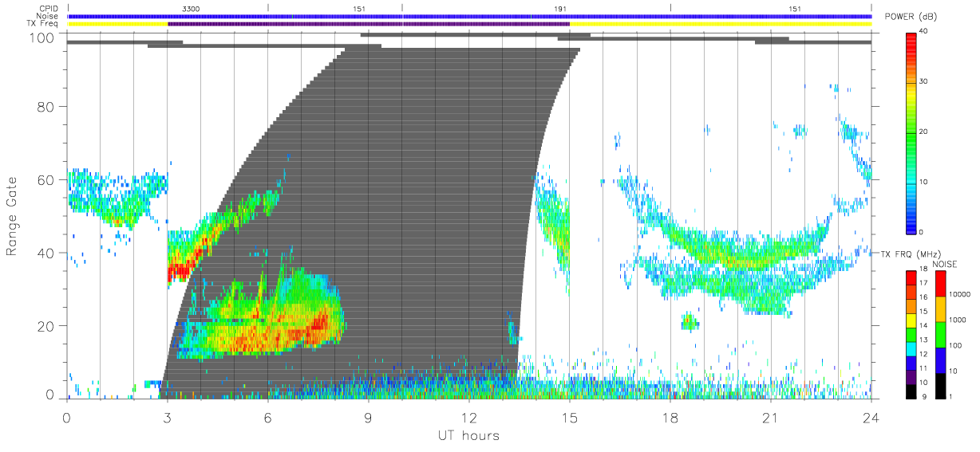Click the '10000' label on NOISE scale
The image size is (980, 452).
(959, 294)
